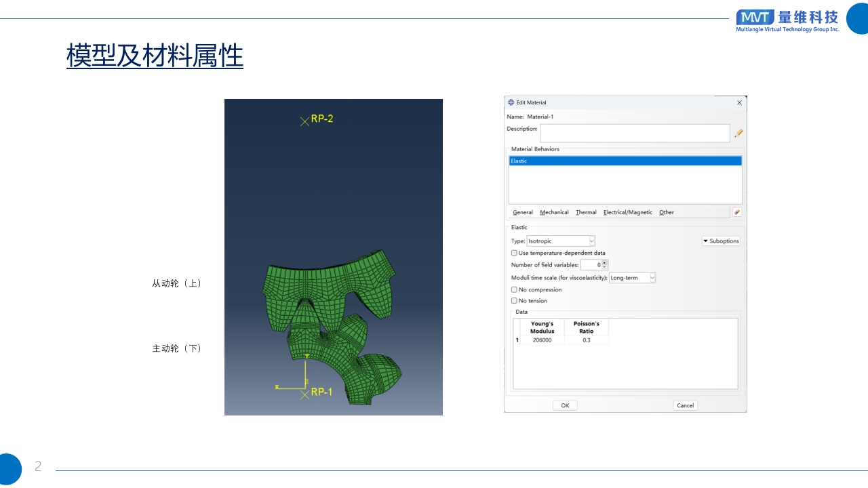Select the Young's Modulus cell with 206000
868x488 pixels.
point(542,340)
